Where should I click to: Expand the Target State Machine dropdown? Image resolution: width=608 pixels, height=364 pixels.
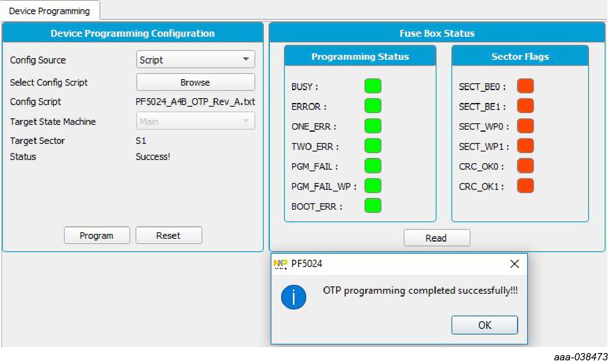(x=195, y=121)
